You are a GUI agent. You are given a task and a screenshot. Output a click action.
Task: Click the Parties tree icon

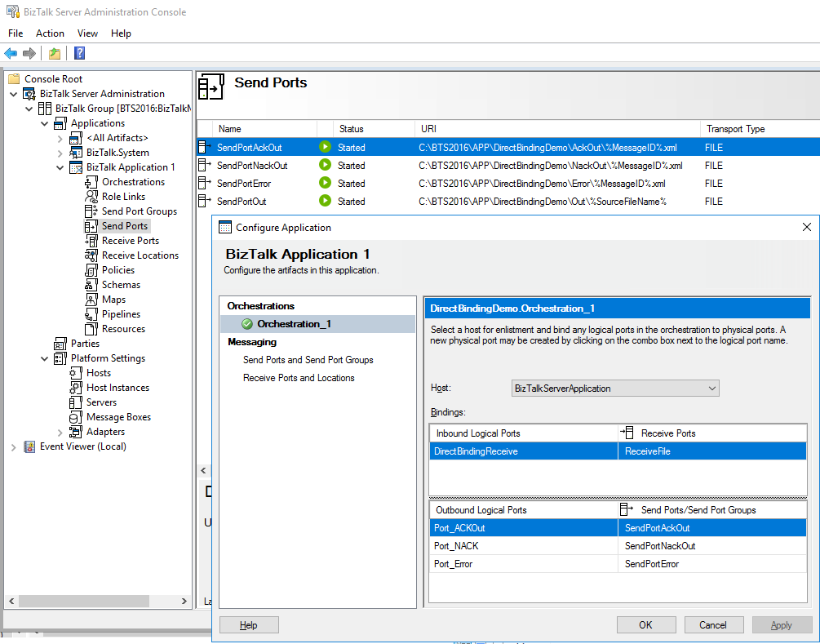click(x=60, y=344)
